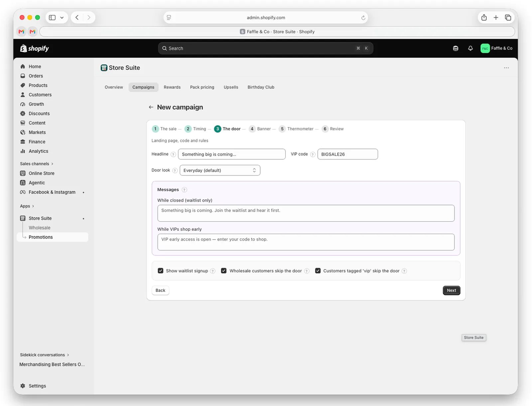Go back with Safari's back arrow

[77, 18]
